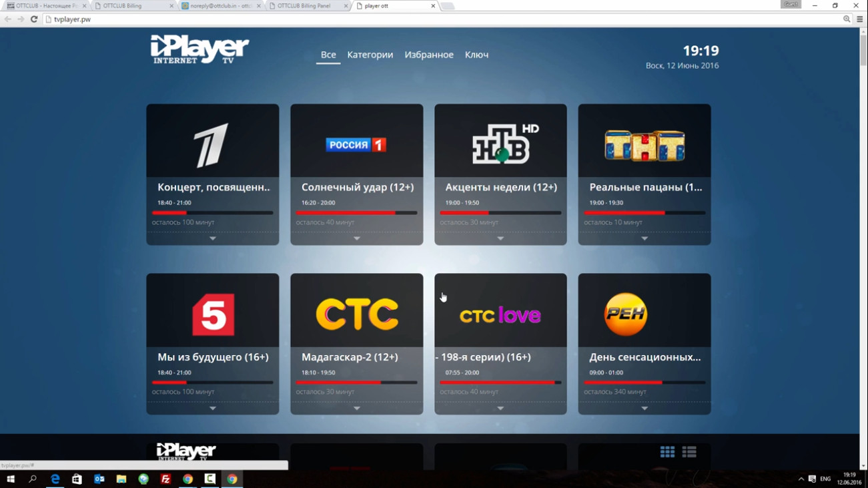Open the НТВ HD channel logo
The image size is (868, 488).
(x=505, y=144)
